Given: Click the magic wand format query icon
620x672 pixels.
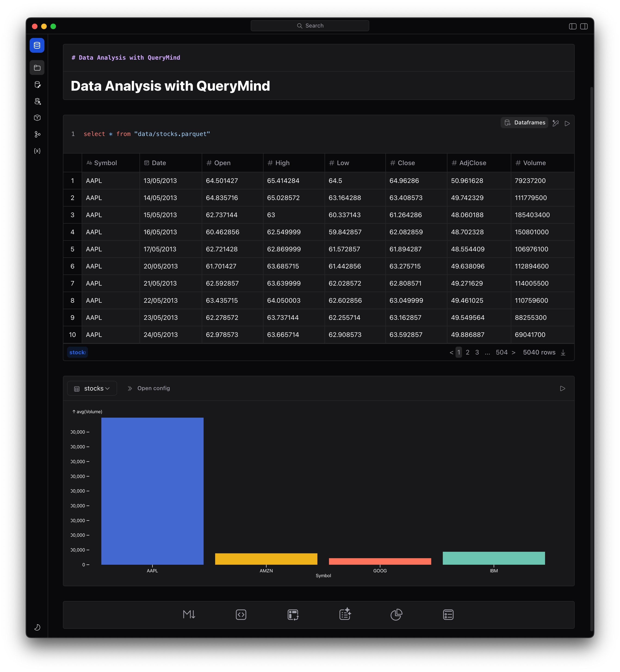Looking at the screenshot, I should [x=556, y=123].
